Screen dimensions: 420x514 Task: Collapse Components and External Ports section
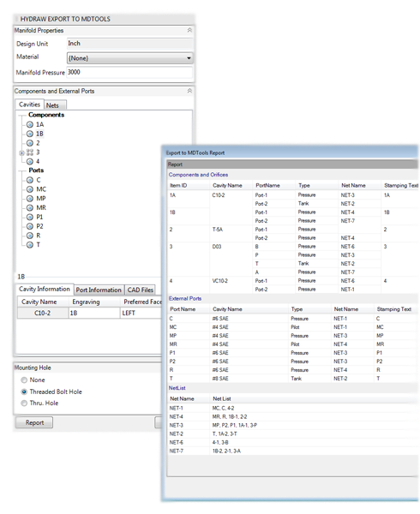(x=189, y=91)
